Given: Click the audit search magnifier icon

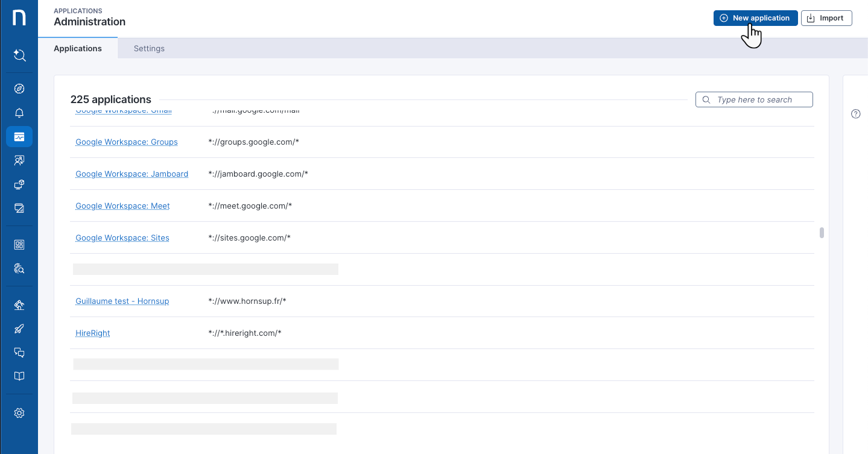Looking at the screenshot, I should [19, 268].
